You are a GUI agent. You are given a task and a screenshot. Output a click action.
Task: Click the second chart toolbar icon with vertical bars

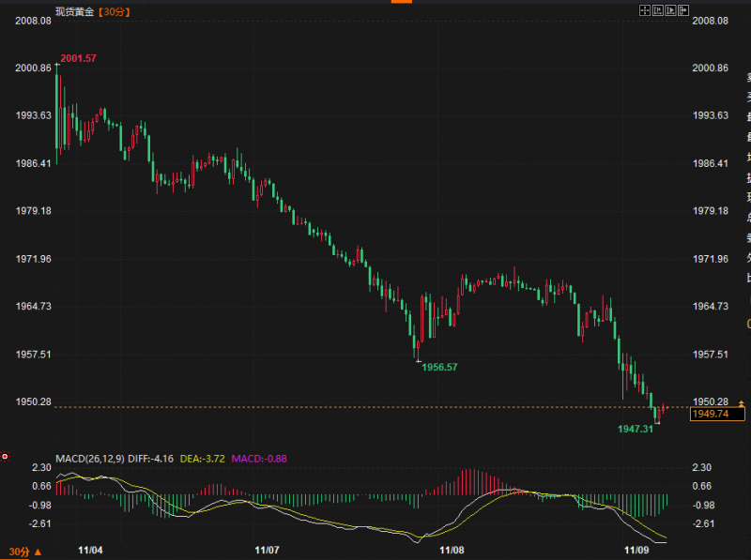click(658, 10)
